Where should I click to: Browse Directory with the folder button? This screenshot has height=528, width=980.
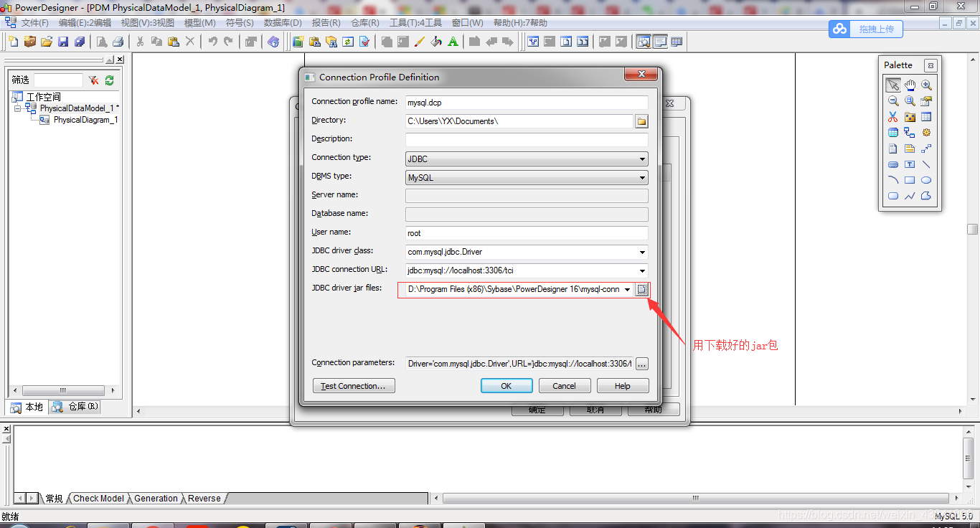pyautogui.click(x=642, y=121)
